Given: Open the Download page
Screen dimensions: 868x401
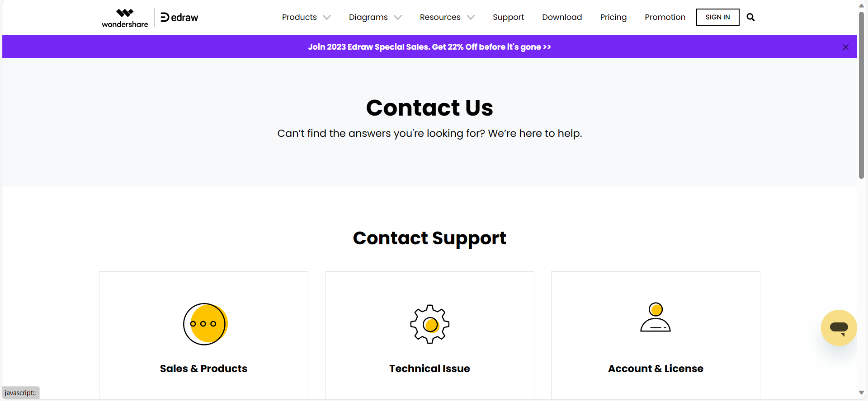Looking at the screenshot, I should [x=562, y=17].
